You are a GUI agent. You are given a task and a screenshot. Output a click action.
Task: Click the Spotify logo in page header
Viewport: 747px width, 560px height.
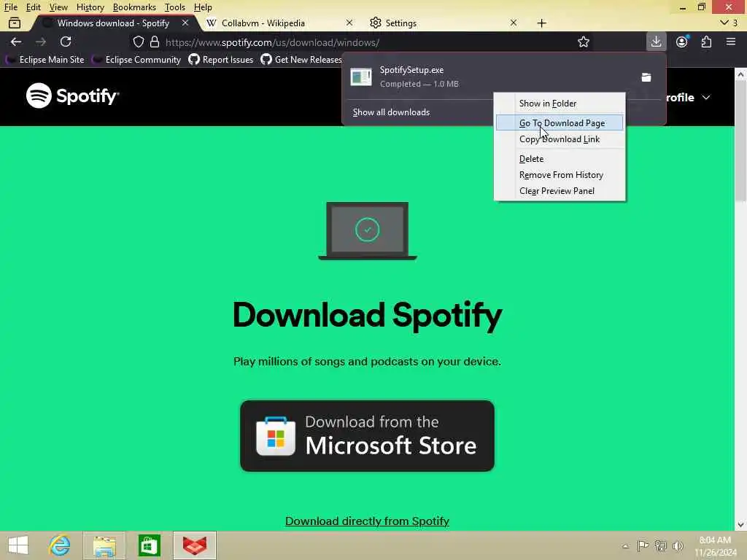point(72,96)
